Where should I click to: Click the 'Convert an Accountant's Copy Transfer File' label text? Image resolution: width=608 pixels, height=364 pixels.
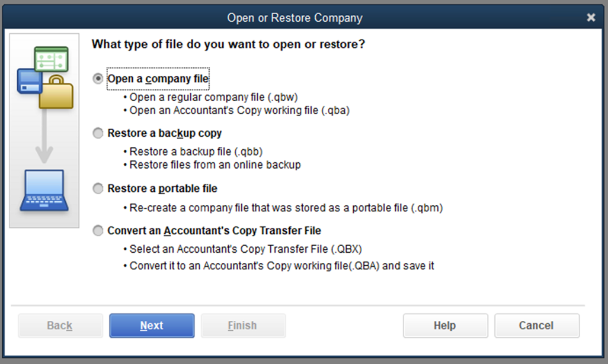point(214,231)
